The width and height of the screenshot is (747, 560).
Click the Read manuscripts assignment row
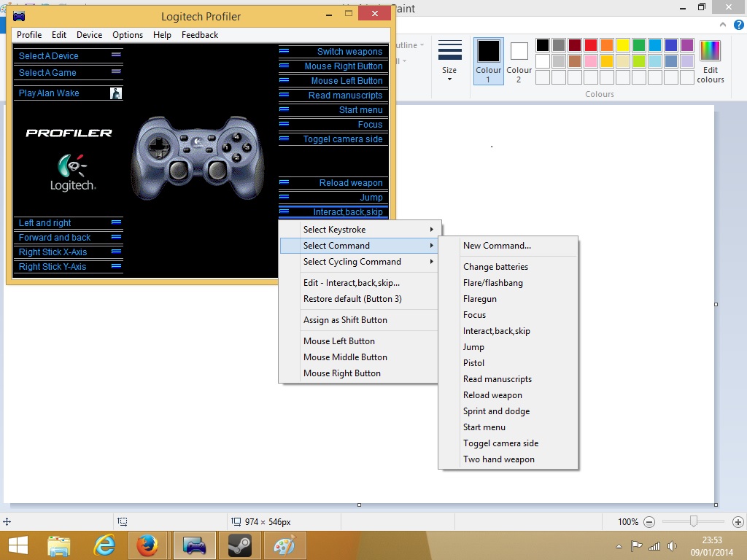[333, 96]
